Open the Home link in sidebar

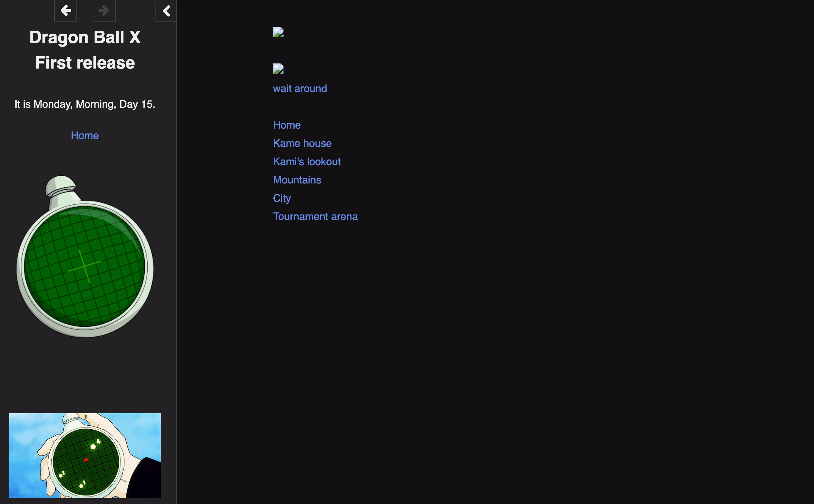[x=85, y=135]
